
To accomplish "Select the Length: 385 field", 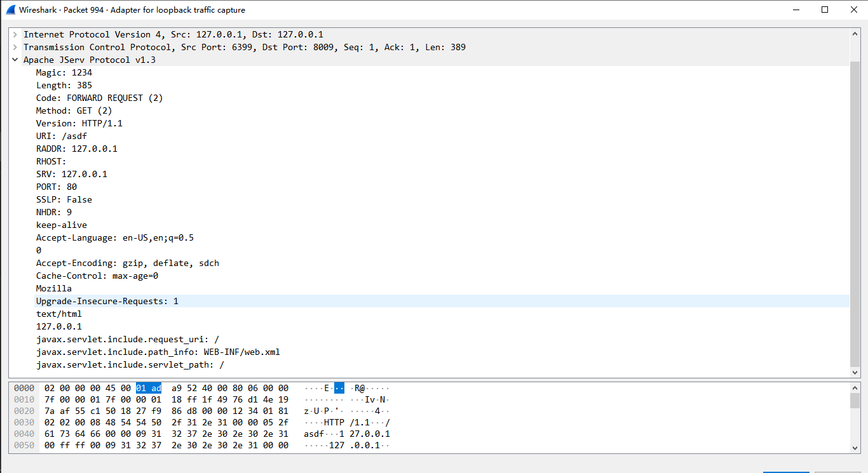I will (64, 85).
